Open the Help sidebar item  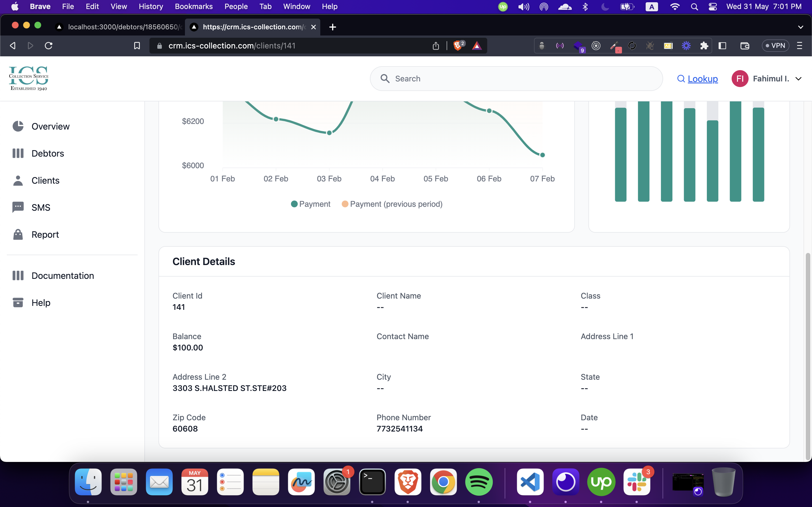41,303
